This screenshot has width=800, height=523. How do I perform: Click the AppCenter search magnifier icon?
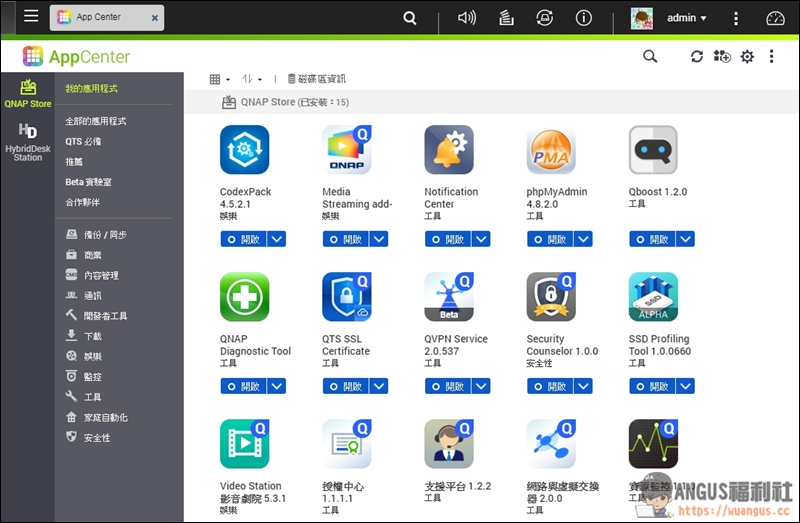point(650,57)
